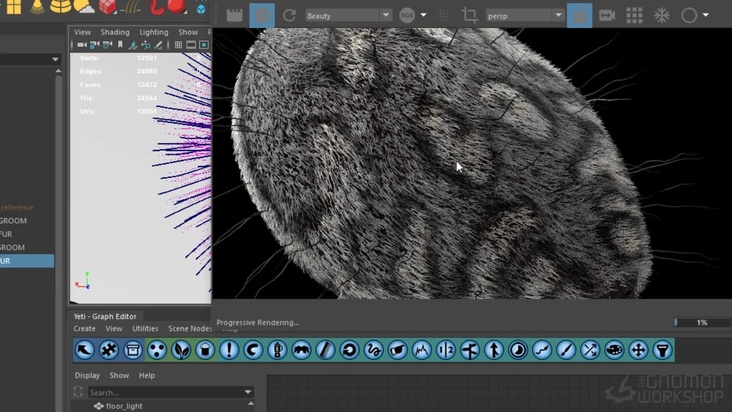Toggle the highlighted lock button beside persp

click(x=579, y=15)
